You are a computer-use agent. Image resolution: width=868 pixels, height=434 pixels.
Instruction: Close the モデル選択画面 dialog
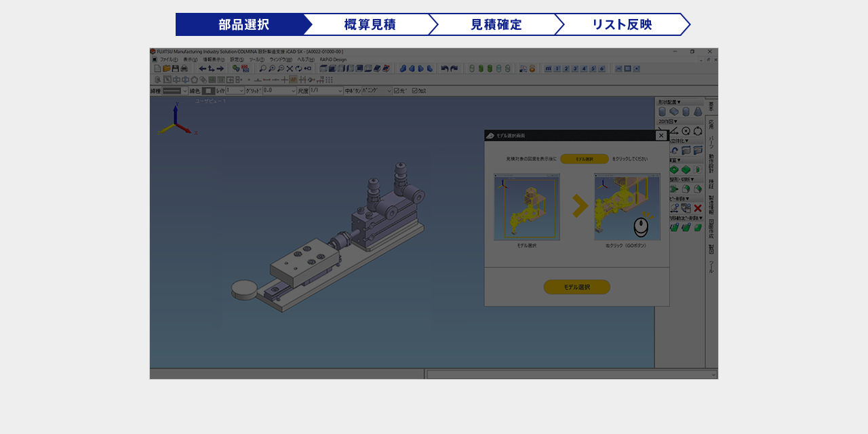(661, 136)
